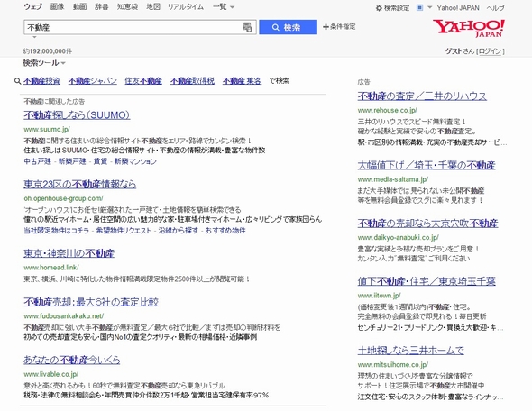Open the www.media-saitama.jp URL
The height and width of the screenshot is (411, 532).
(x=393, y=179)
